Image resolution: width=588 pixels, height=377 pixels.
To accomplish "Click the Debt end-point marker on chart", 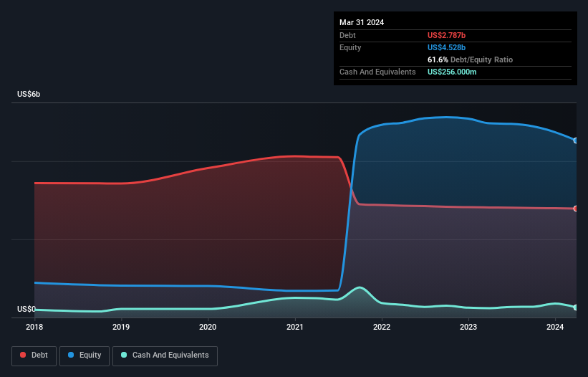I will (576, 209).
